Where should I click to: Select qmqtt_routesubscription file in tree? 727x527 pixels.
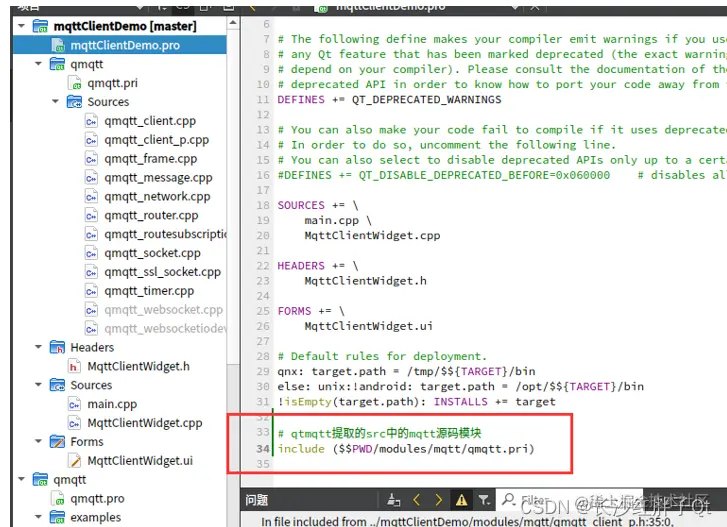pos(165,235)
